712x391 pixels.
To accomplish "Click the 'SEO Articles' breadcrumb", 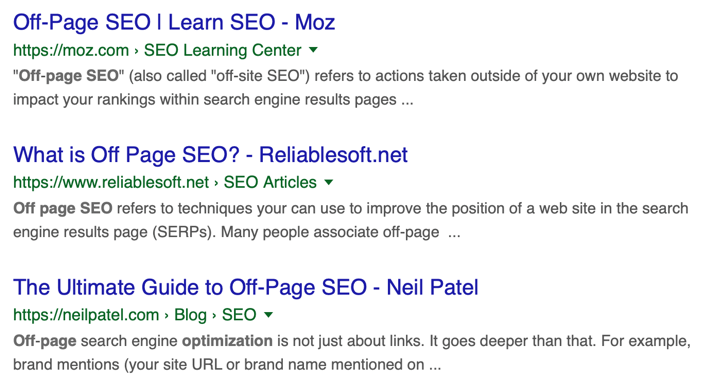I will (x=270, y=183).
